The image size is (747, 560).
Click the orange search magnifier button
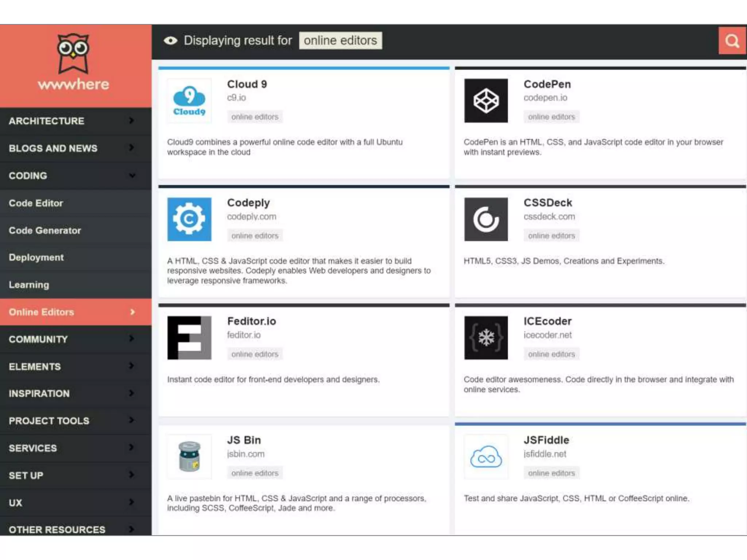[732, 41]
